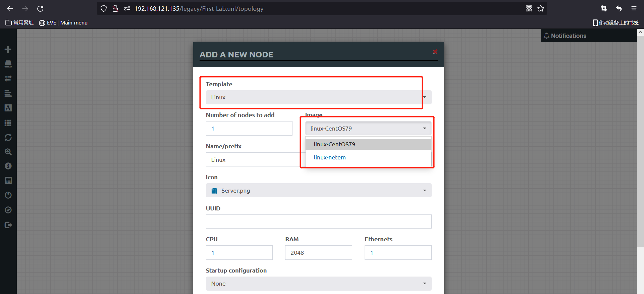Click the browser address bar URL

[199, 9]
